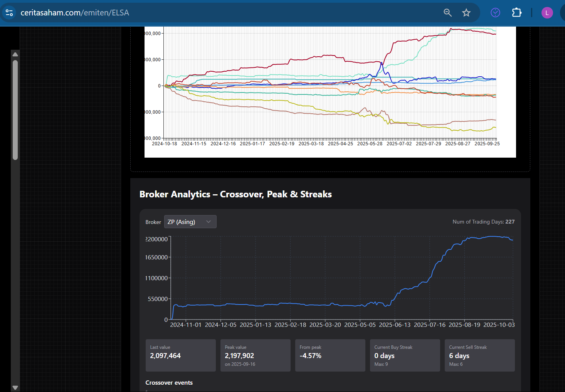Select the Peak value stat card

pos(255,355)
